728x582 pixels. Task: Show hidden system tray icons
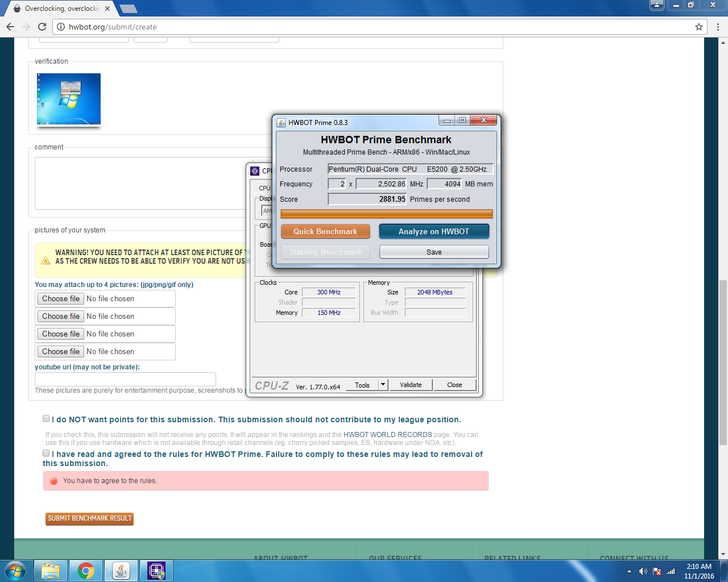629,571
